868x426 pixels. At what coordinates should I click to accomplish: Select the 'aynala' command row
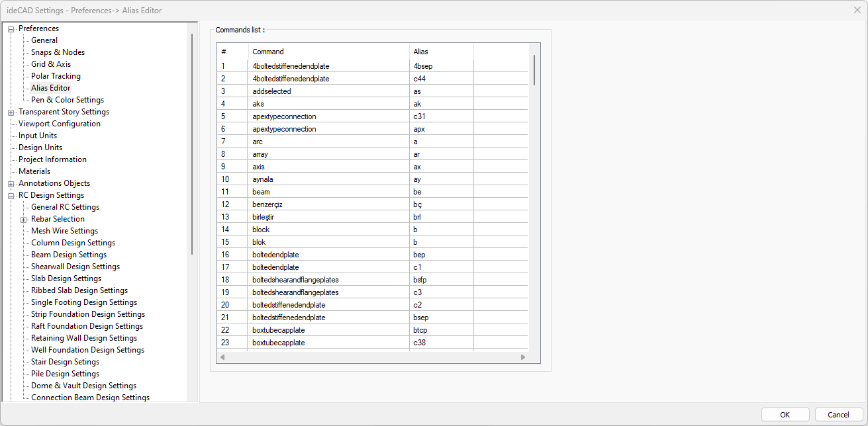coord(373,179)
